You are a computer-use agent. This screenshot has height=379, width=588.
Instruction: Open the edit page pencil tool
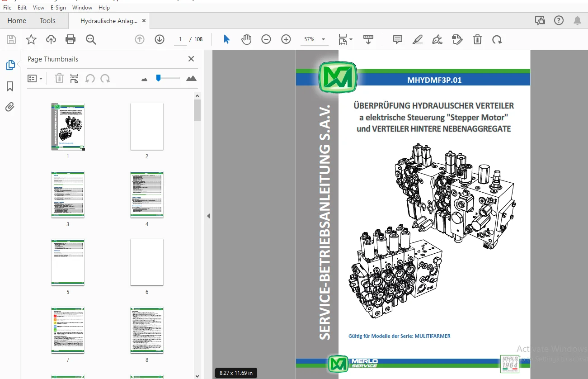point(457,39)
